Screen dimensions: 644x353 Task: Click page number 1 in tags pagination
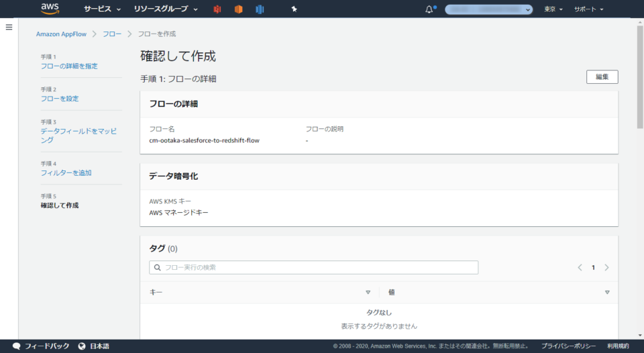coord(593,268)
